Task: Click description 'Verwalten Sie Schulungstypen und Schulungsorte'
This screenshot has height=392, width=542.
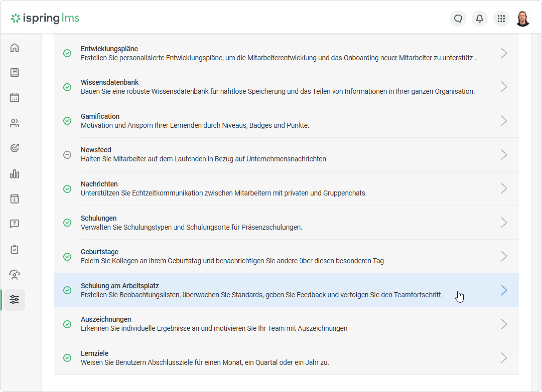Action: [191, 227]
